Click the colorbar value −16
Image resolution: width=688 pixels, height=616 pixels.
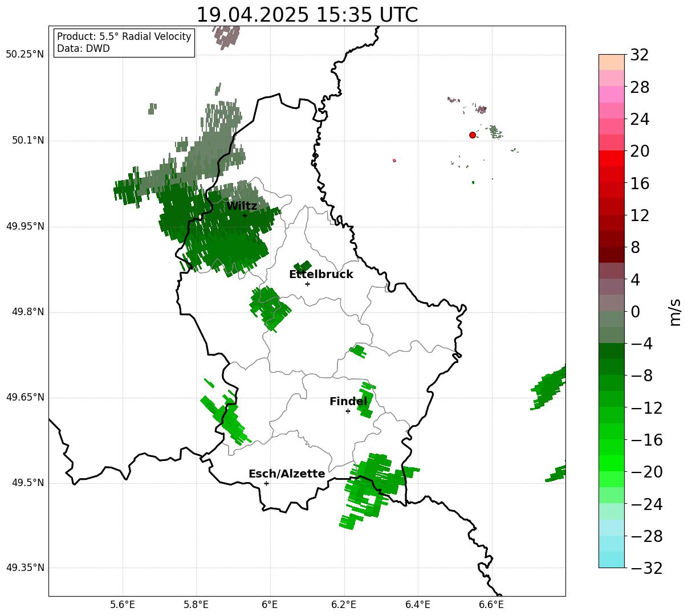[646, 440]
